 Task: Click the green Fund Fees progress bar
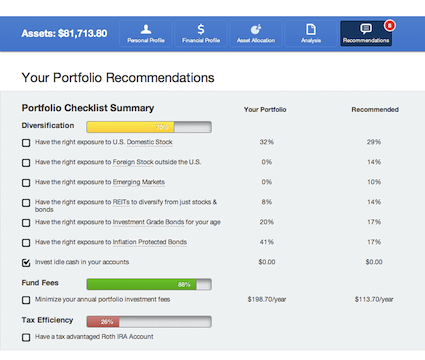pos(149,284)
